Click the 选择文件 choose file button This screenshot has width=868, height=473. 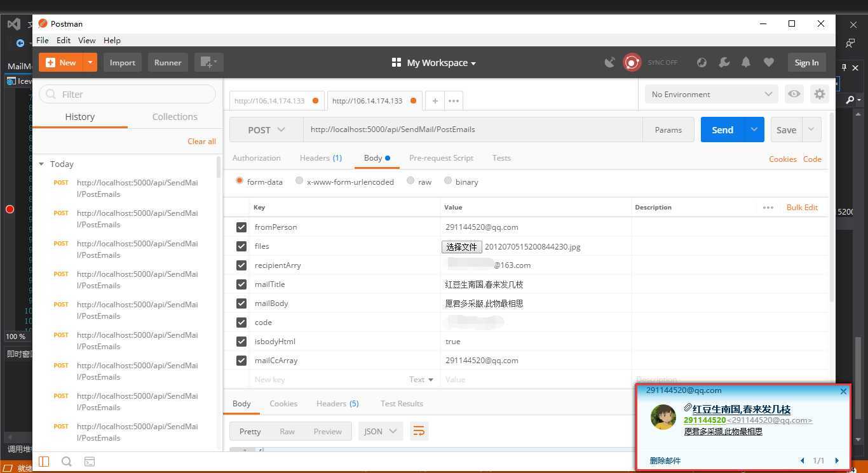[462, 247]
